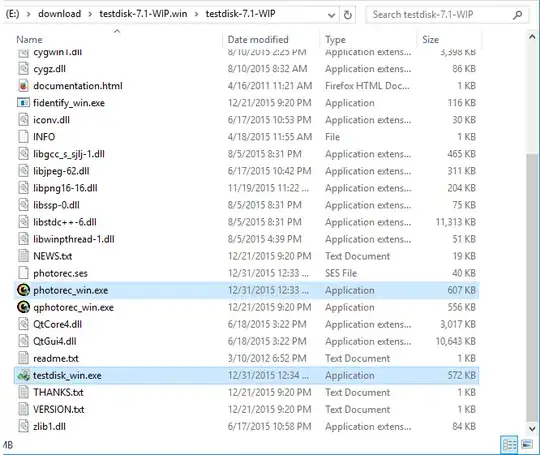Select the zlib1.dll file name
This screenshot has height=455, width=540.
49,426
